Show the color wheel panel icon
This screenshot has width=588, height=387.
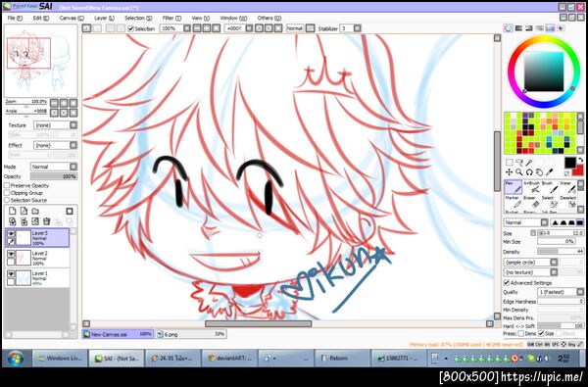pyautogui.click(x=508, y=28)
